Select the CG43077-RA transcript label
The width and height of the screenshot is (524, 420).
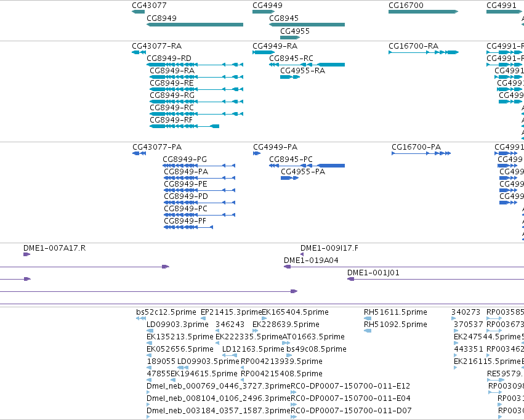157,46
